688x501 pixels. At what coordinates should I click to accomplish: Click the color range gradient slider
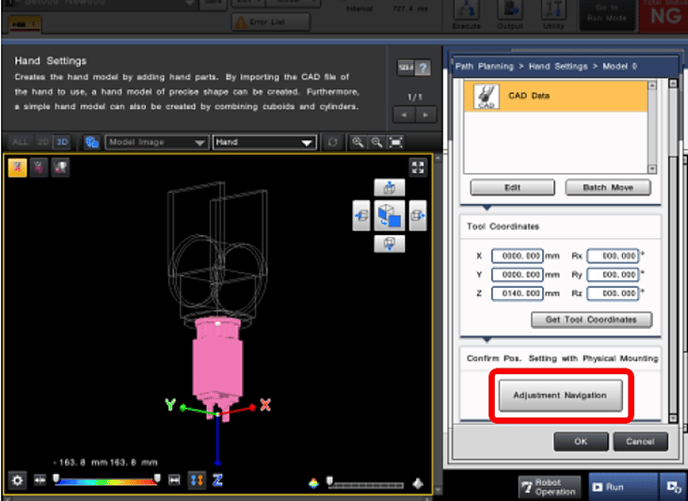pyautogui.click(x=105, y=481)
